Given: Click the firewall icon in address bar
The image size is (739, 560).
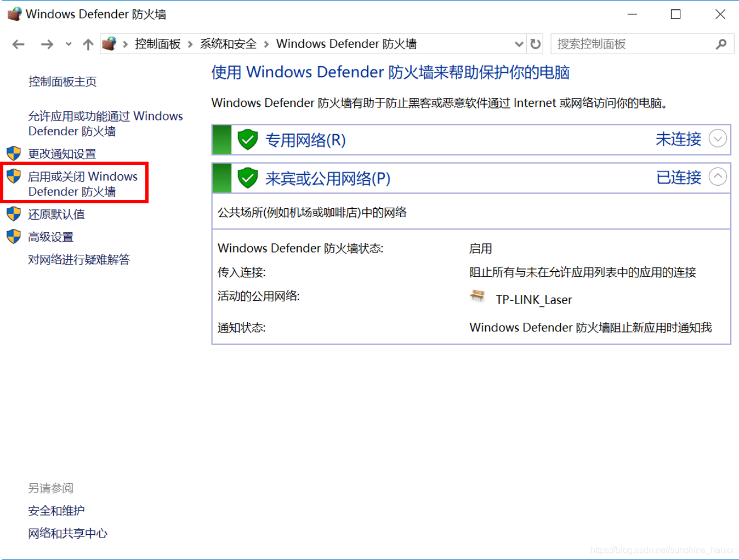Looking at the screenshot, I should (x=110, y=43).
